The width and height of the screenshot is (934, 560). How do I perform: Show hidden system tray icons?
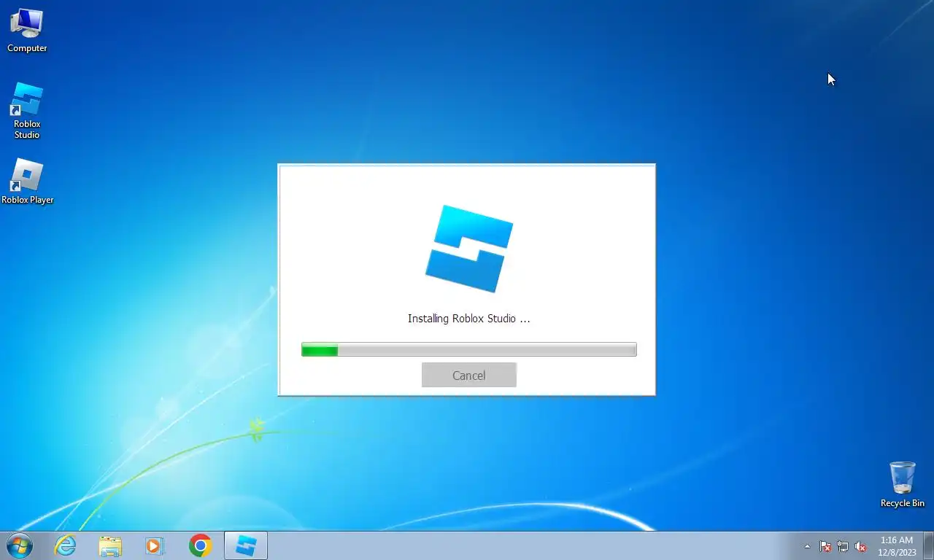click(x=807, y=546)
